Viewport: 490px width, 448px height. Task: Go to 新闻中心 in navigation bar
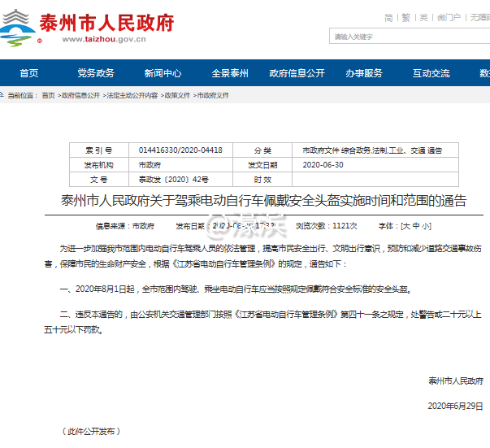[x=163, y=73]
